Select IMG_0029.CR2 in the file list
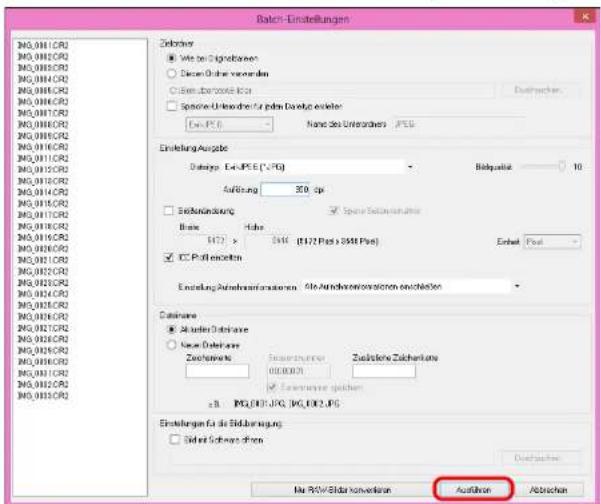The height and width of the screenshot is (504, 601). click(x=43, y=351)
